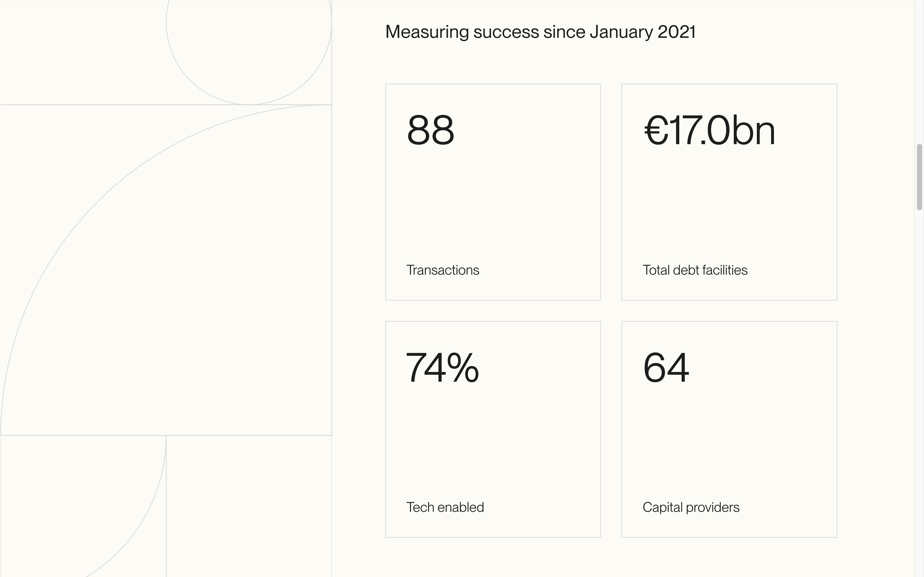The width and height of the screenshot is (924, 577).
Task: Select the "Total debt facilities" label
Action: [x=695, y=270]
